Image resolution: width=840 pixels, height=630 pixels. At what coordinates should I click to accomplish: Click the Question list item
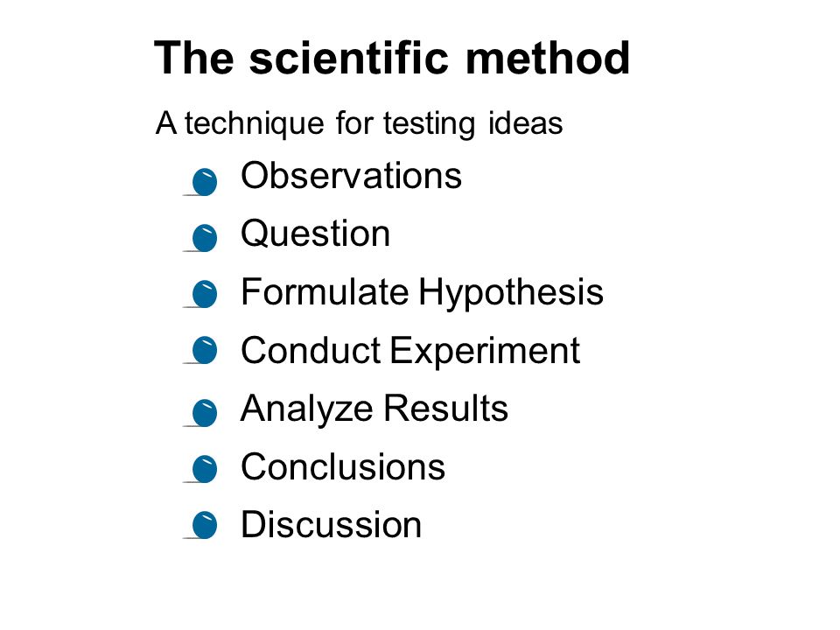(x=316, y=234)
